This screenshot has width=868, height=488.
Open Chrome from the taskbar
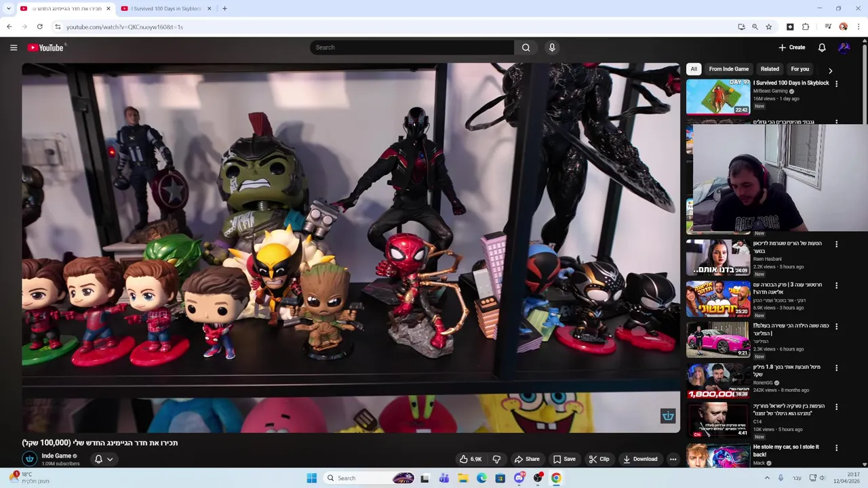tap(556, 478)
